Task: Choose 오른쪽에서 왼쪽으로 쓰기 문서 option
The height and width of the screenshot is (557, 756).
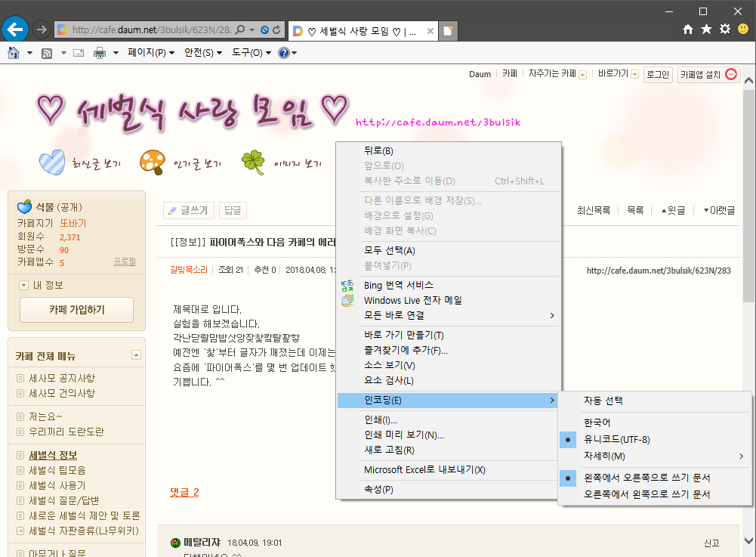Action: pyautogui.click(x=646, y=494)
